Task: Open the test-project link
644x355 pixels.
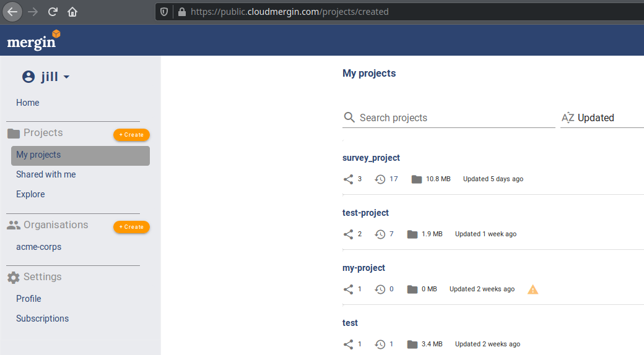Action: click(365, 213)
